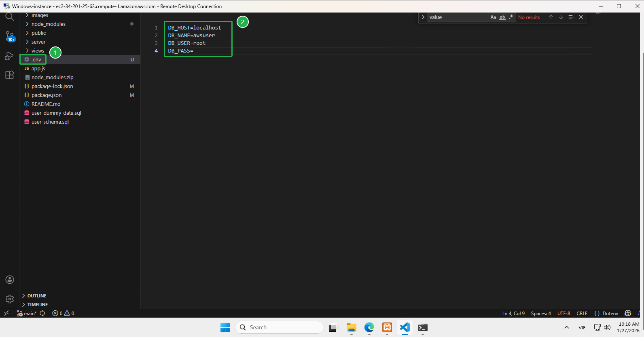This screenshot has height=337, width=644.
Task: Open node_modules.zip file
Action: click(80, 77)
